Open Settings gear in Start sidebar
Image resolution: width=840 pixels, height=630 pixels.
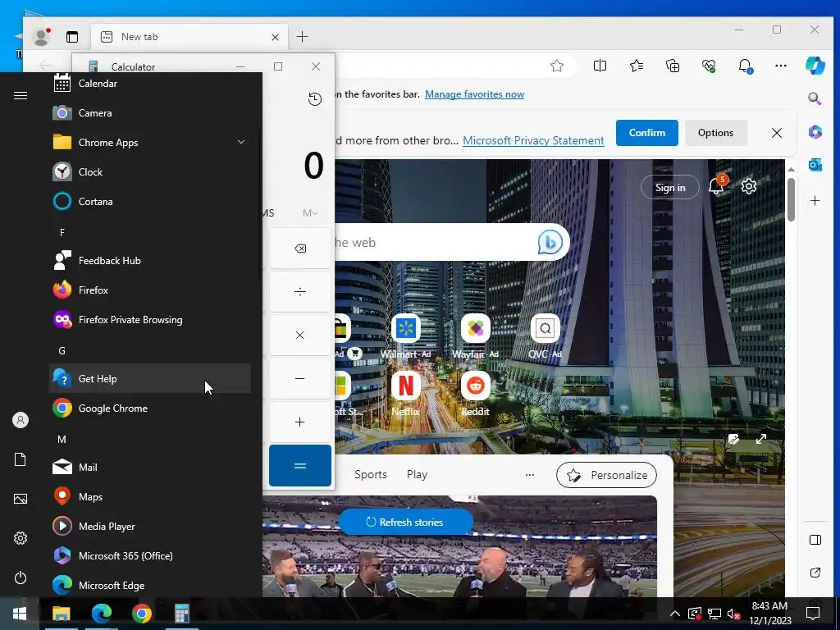pyautogui.click(x=21, y=538)
